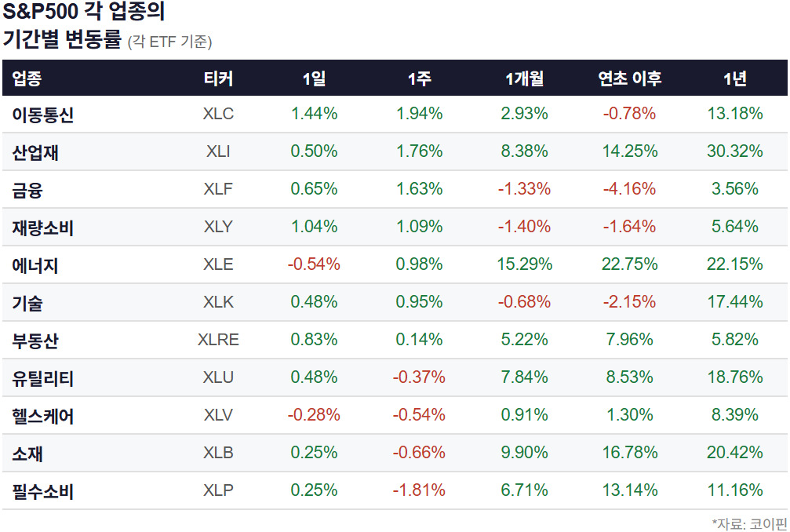Select the 1일 column header
Screen dimensions: 790x532
[314, 78]
